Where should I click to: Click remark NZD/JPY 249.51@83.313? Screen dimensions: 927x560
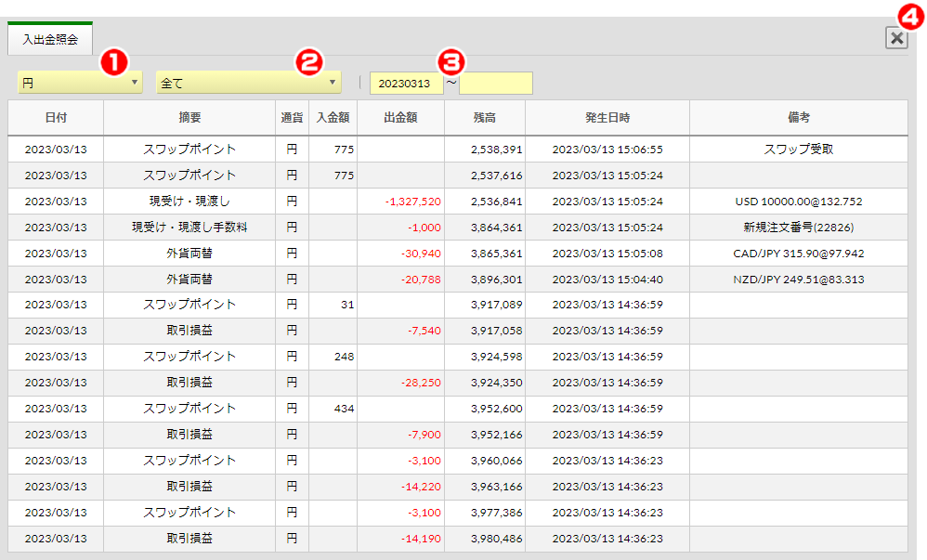799,280
